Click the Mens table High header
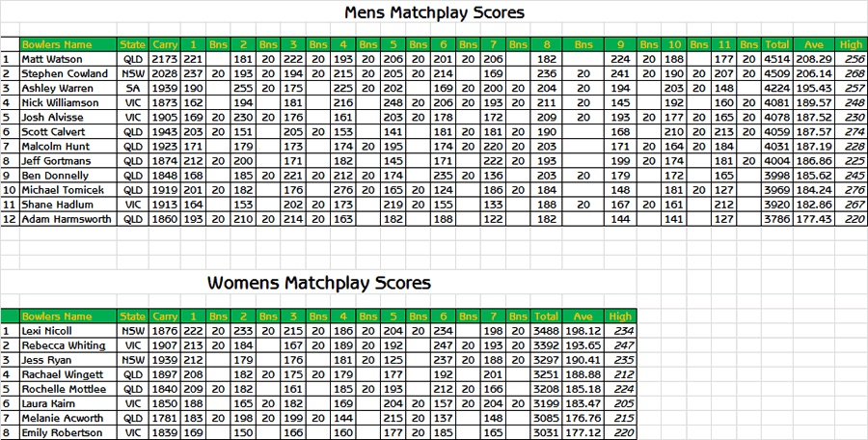Image resolution: width=868 pixels, height=440 pixels. pyautogui.click(x=851, y=45)
